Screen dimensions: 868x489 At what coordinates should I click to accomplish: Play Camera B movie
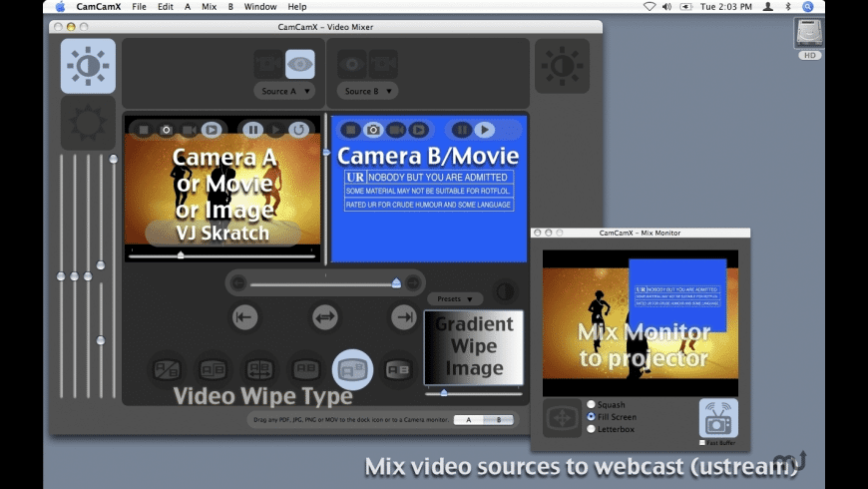coord(484,130)
